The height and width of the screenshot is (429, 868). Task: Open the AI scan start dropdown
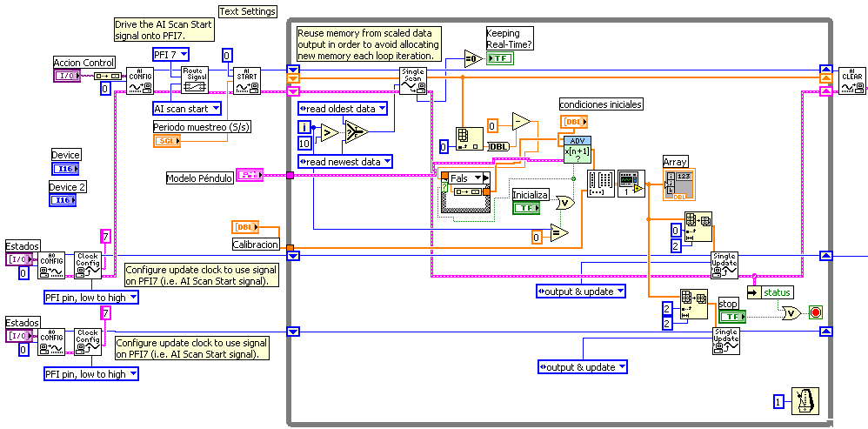tap(186, 109)
